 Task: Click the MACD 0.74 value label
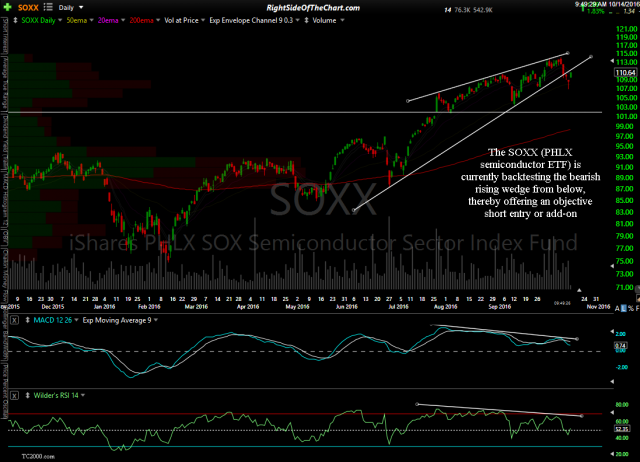pos(620,346)
